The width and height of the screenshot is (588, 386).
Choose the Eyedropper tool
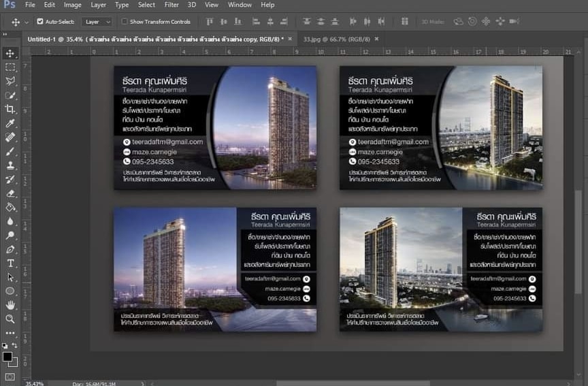[10, 123]
